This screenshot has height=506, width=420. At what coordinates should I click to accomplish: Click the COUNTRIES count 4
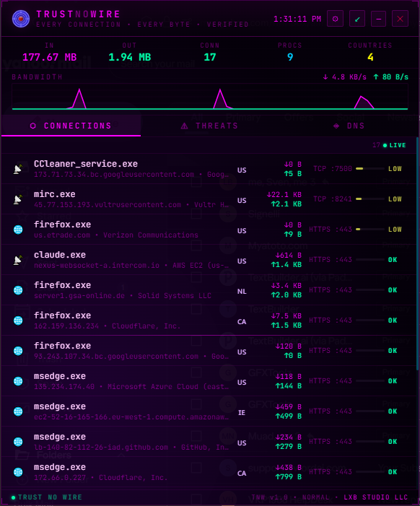point(370,58)
